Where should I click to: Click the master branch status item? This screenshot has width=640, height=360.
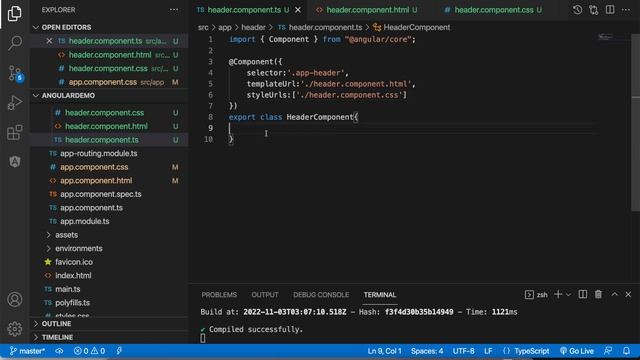pyautogui.click(x=27, y=351)
